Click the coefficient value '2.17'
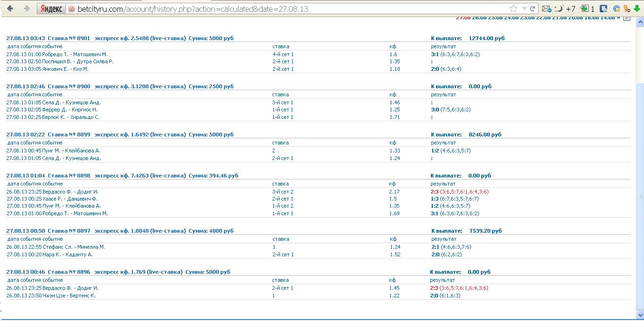Screen dimensions: 644x321 tap(394, 192)
